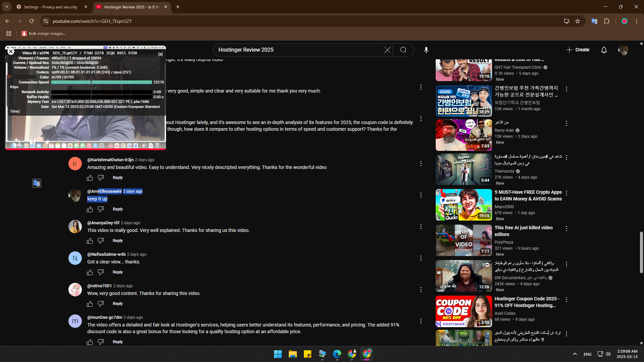Open 'This free AI just killed video editors'
Viewport: 644px width, 362px height.
[523, 231]
